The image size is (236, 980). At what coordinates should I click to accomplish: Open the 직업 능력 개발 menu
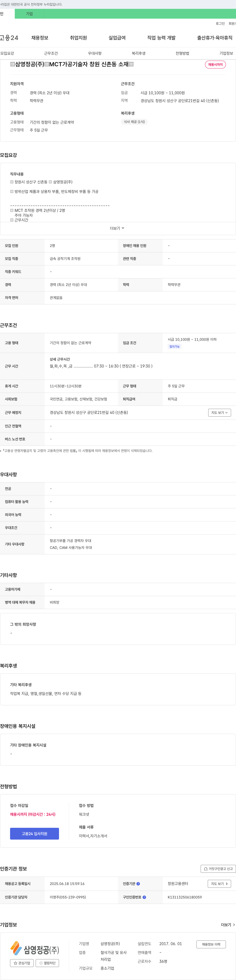coord(161,38)
